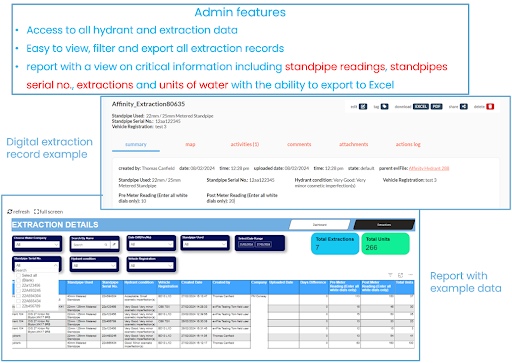Click the start date in Select Date Range
Screen dimensions: 512x363
(246, 244)
